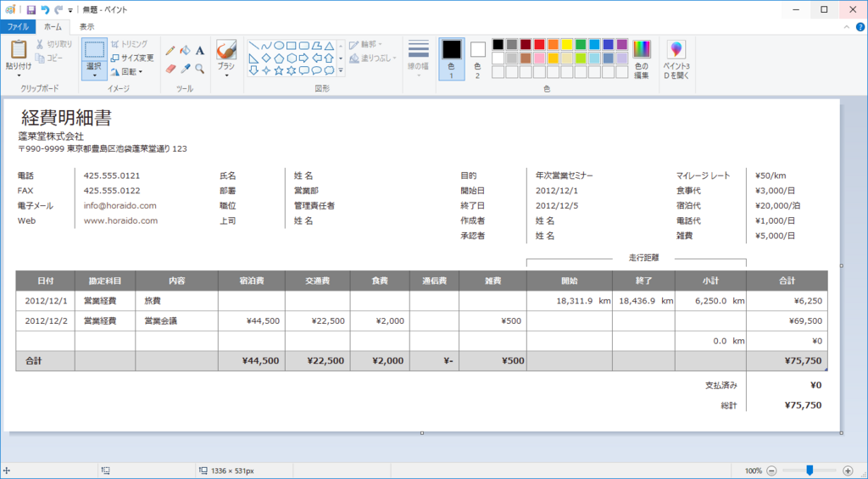Pick the yellow color swatch

click(567, 44)
